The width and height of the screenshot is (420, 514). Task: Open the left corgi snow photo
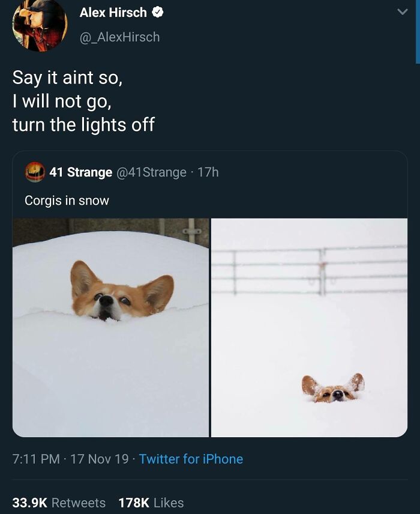(x=110, y=327)
